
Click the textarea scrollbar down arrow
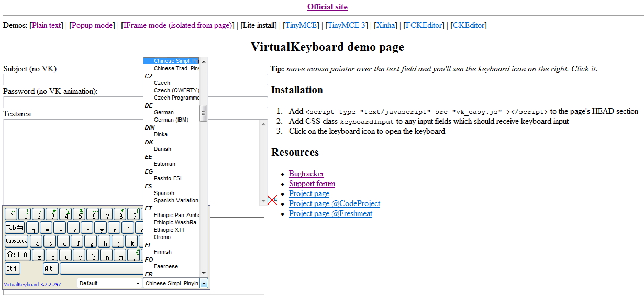[x=263, y=201]
